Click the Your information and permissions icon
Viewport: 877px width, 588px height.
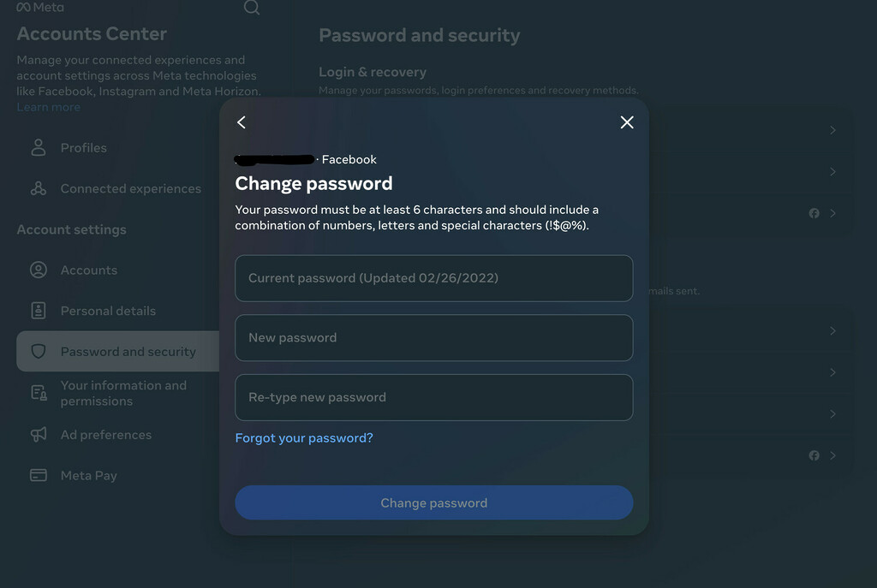[38, 393]
